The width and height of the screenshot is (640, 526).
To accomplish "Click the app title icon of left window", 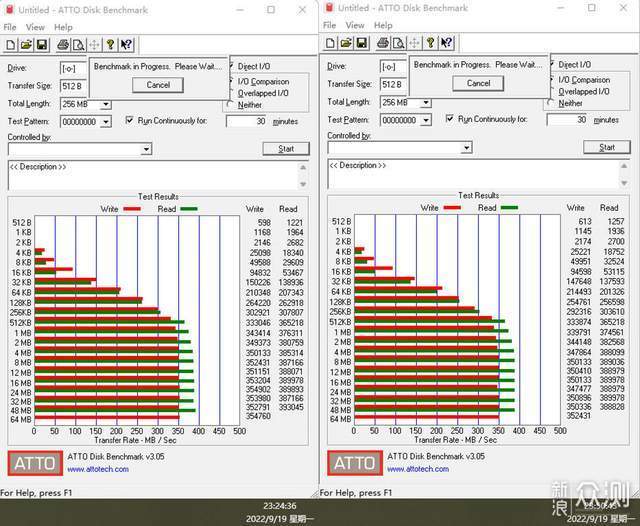I will tap(9, 10).
